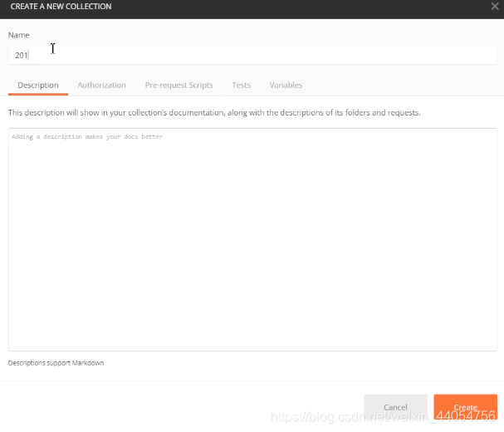Click inside the description text area
The height and width of the screenshot is (432, 504).
click(252, 239)
